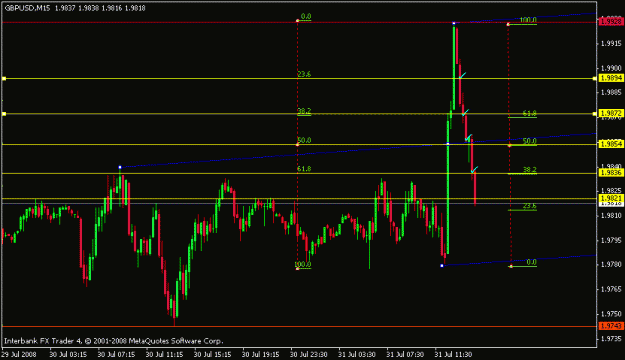Click the red 1.9928 price tag
The image size is (625, 360).
point(611,22)
